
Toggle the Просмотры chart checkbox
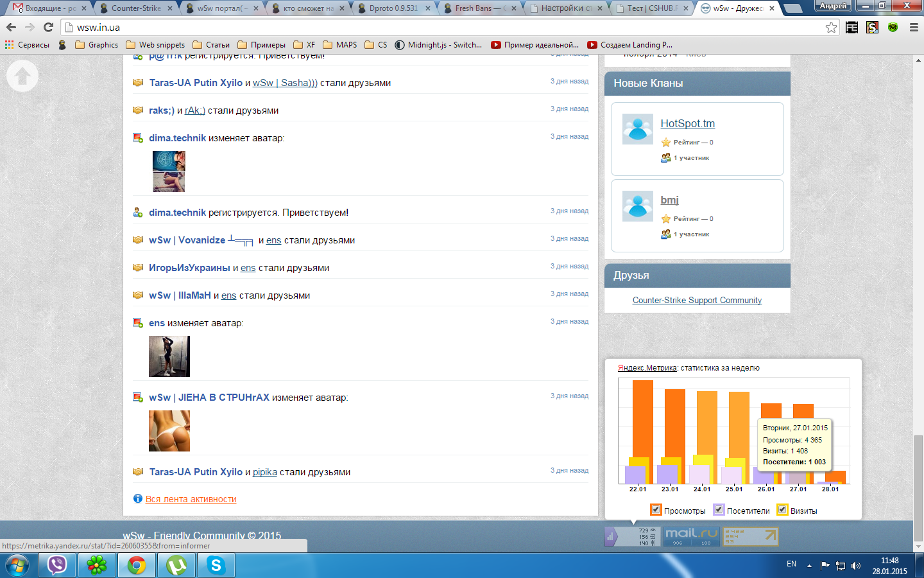(656, 510)
